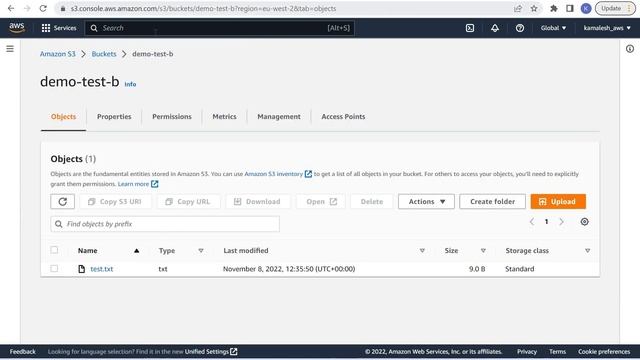The height and width of the screenshot is (360, 640).
Task: Open the Actions dropdown
Action: coord(426,201)
